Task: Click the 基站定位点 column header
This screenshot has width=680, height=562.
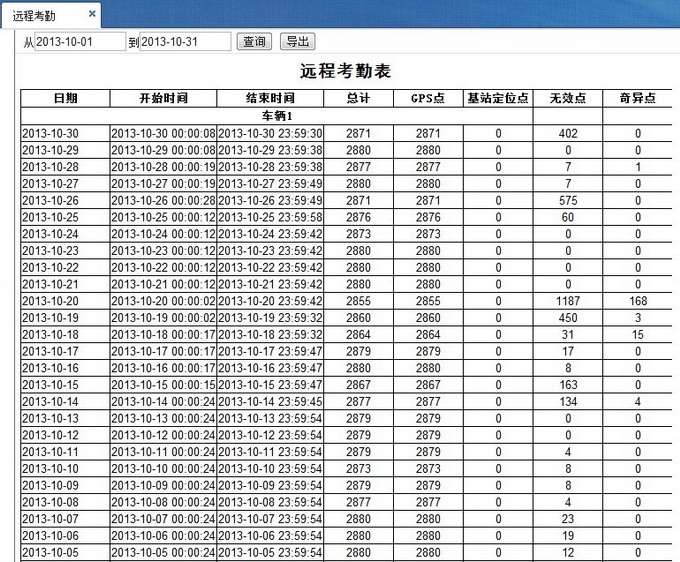Action: pos(498,99)
